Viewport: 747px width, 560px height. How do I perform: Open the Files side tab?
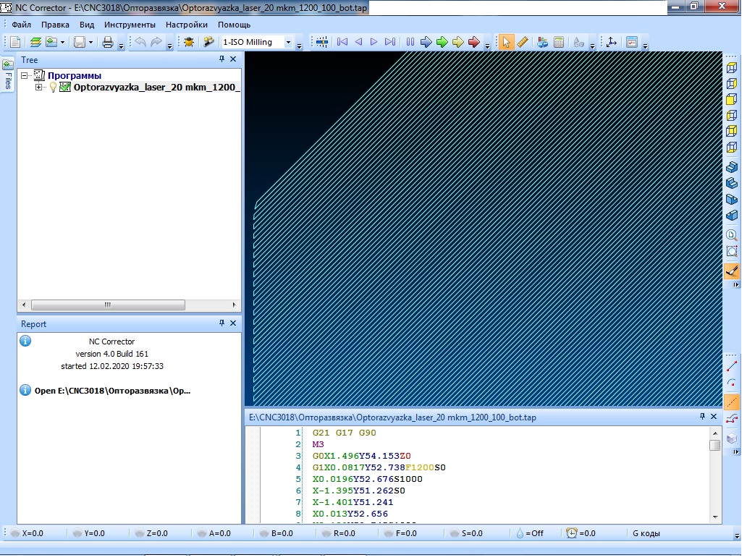tap(8, 74)
